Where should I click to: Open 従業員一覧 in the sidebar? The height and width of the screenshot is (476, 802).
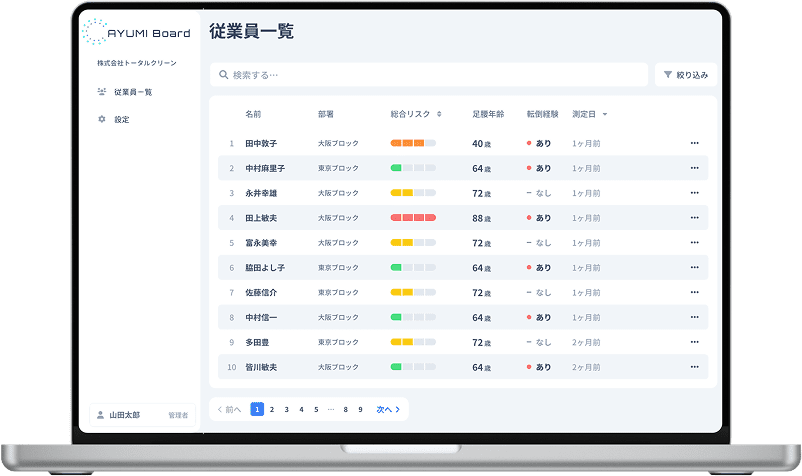(132, 92)
